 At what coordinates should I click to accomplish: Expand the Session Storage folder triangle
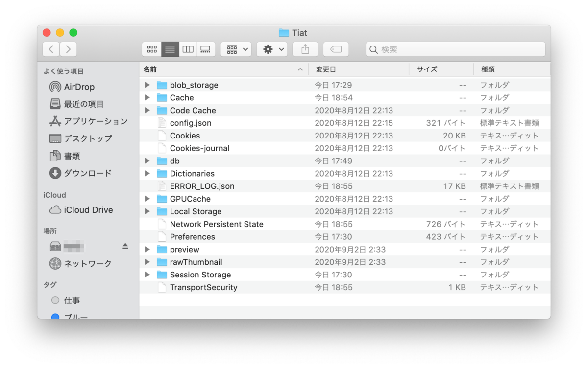147,275
